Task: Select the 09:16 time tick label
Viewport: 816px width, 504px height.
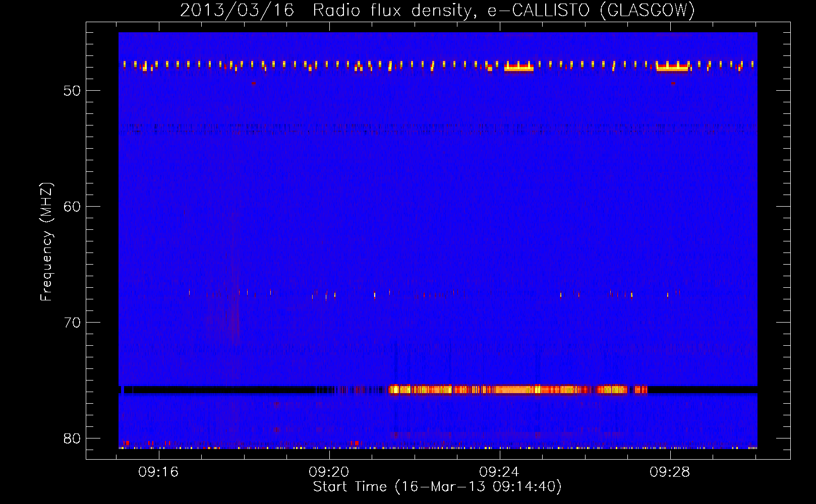Action: point(158,472)
